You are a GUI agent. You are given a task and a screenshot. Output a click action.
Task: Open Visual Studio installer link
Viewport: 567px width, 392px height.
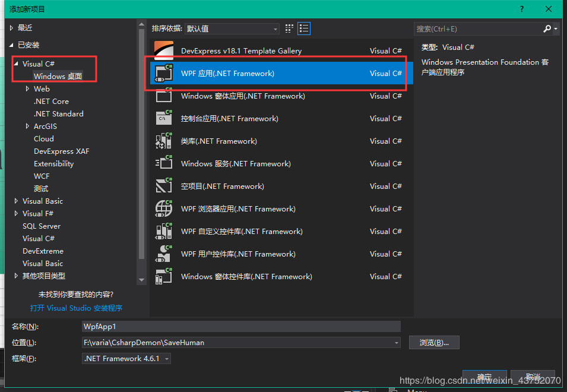pos(77,308)
